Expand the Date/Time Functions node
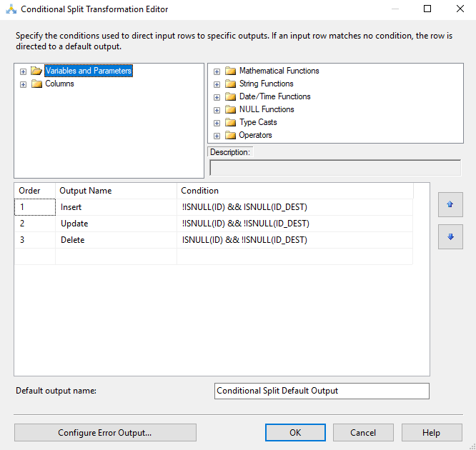Image resolution: width=476 pixels, height=450 pixels. (x=217, y=97)
